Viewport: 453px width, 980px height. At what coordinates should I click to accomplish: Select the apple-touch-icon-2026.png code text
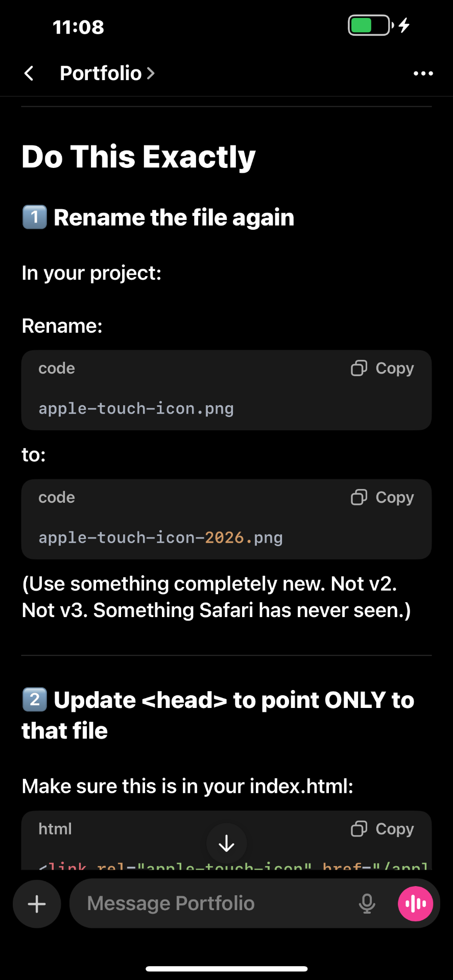tap(160, 538)
